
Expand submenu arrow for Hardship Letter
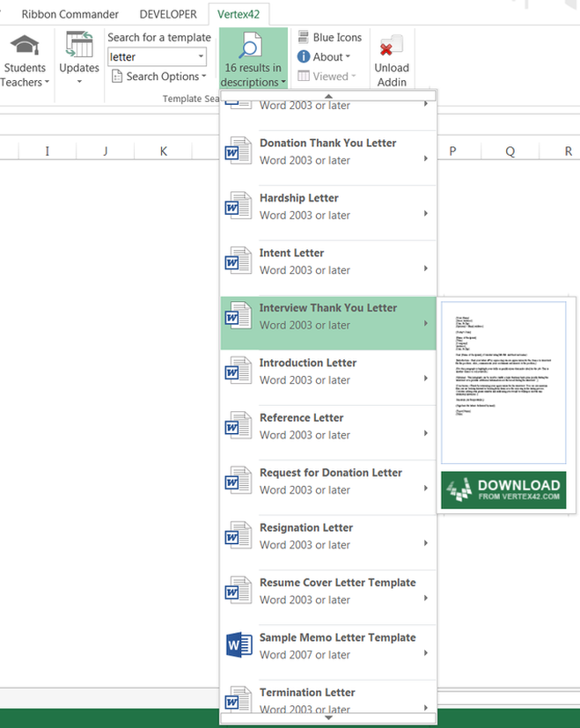point(425,214)
